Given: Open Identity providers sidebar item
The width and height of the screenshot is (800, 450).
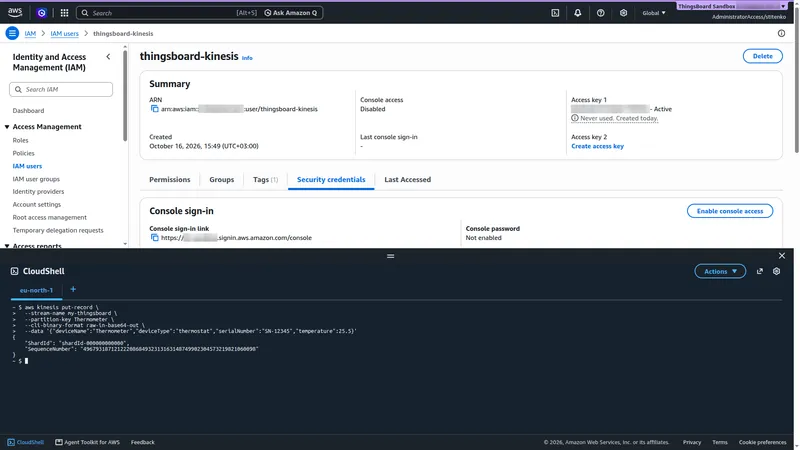Looking at the screenshot, I should click(x=38, y=191).
